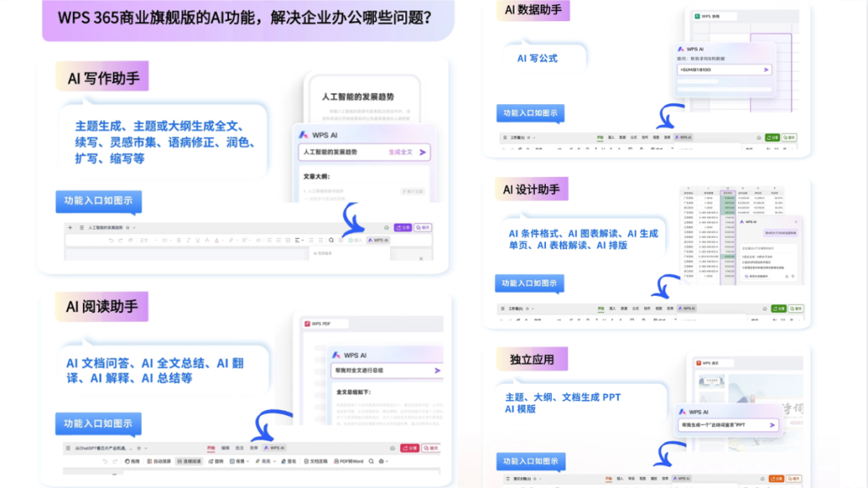The height and width of the screenshot is (488, 868).
Task: Click the bullet list icon in writer toolbar
Action: pos(269,240)
